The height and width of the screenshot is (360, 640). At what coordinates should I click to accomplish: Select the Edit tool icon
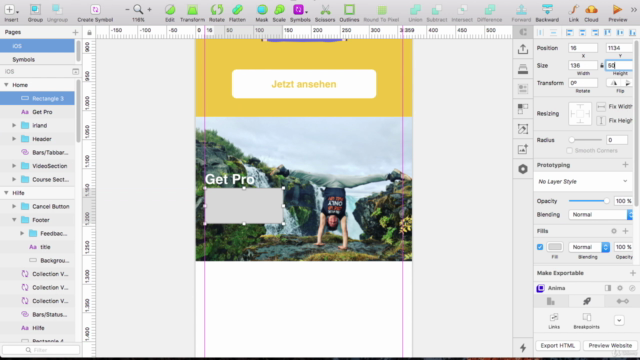click(170, 9)
